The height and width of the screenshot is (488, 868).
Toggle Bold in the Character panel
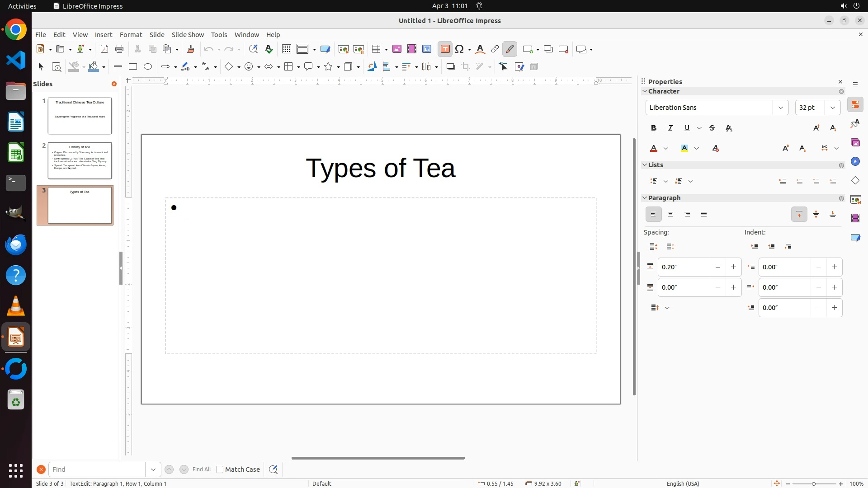[x=654, y=128]
